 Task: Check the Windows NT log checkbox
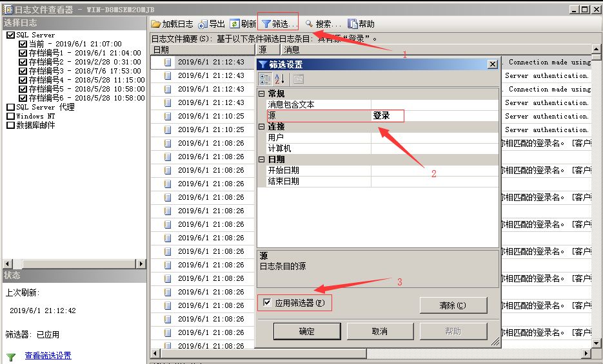click(11, 116)
